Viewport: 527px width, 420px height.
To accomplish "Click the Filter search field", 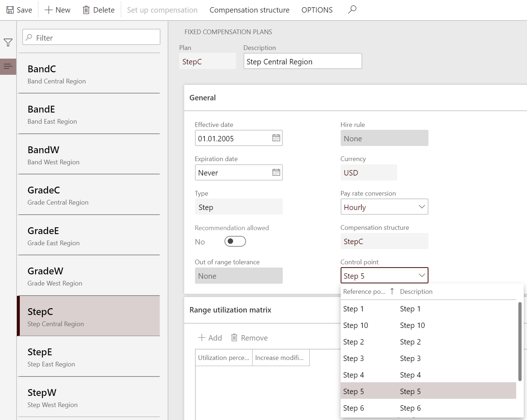I will point(91,37).
